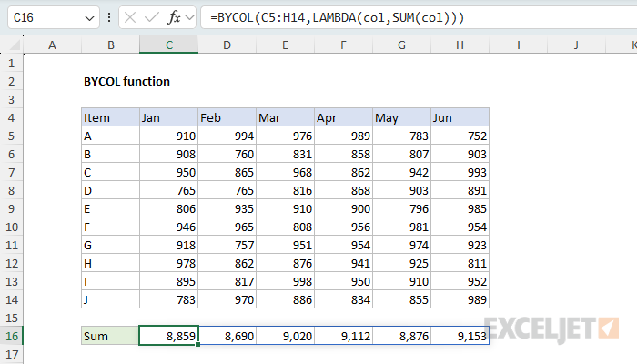
Task: Open the Name Box dropdown arrow
Action: coord(89,18)
